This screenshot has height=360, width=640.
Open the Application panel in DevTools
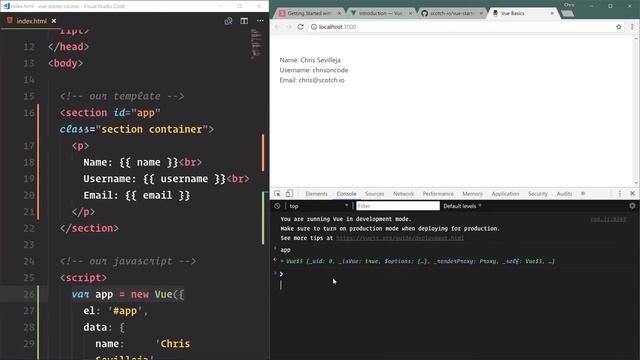[505, 194]
